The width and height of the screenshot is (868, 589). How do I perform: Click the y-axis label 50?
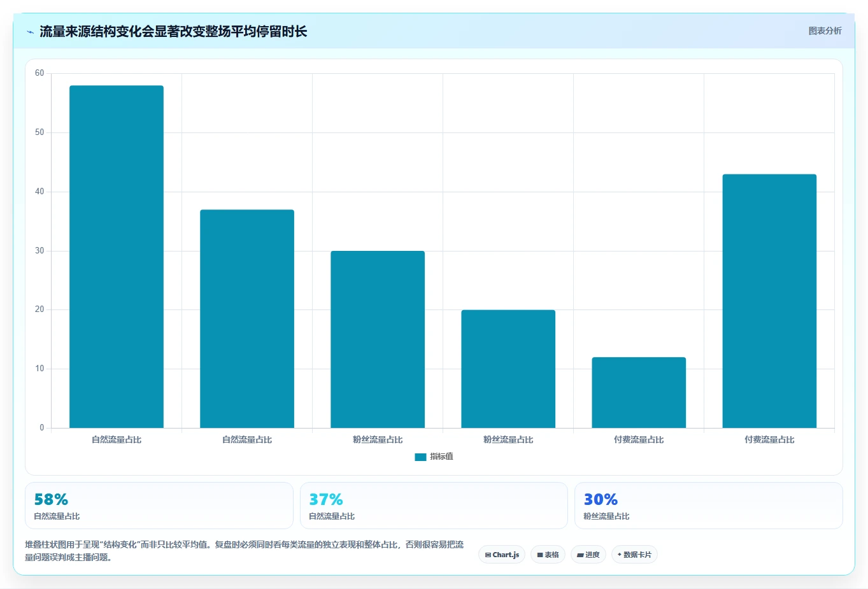39,132
